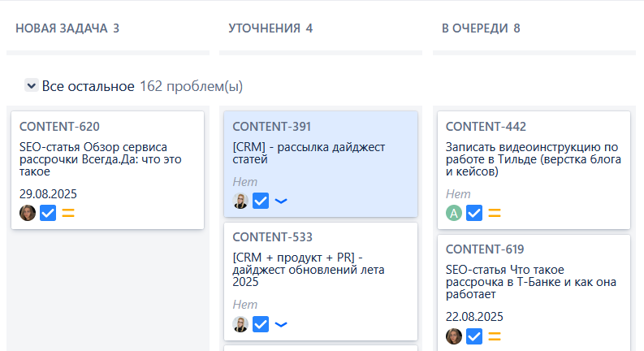
Task: Click medium priority icon on CONTENT-442 card
Action: [495, 213]
